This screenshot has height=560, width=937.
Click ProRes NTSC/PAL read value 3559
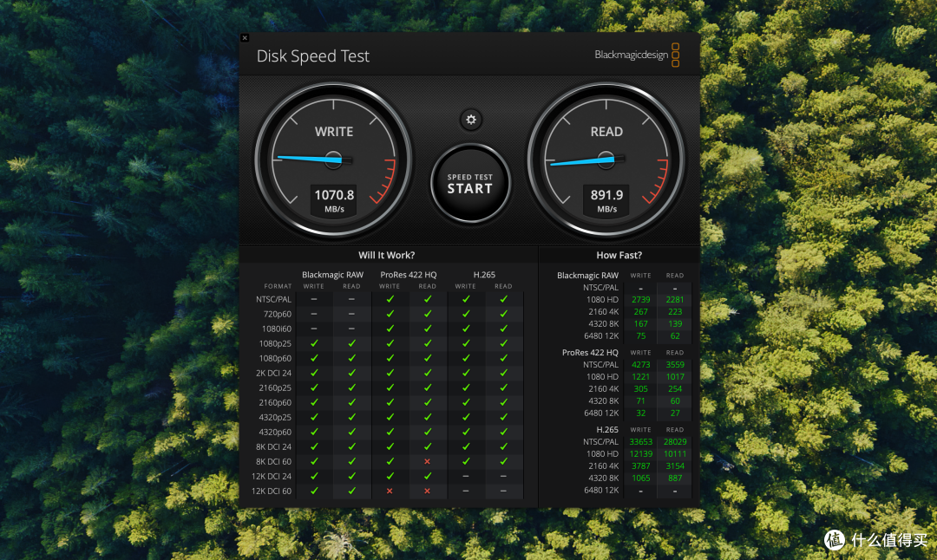coord(675,364)
